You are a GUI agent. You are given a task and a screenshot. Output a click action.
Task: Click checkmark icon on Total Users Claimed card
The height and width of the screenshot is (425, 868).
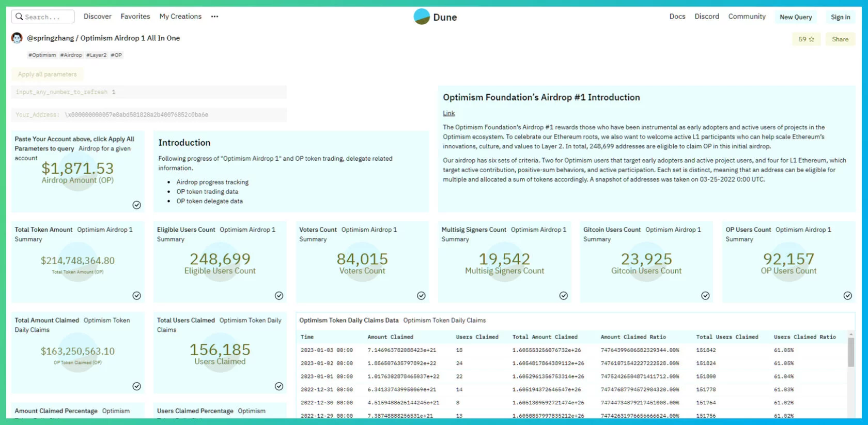pos(279,386)
